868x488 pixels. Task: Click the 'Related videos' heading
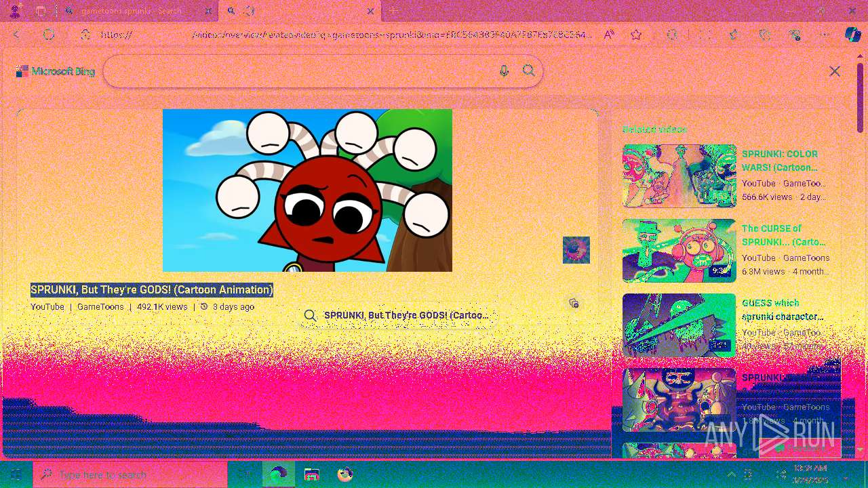[654, 129]
